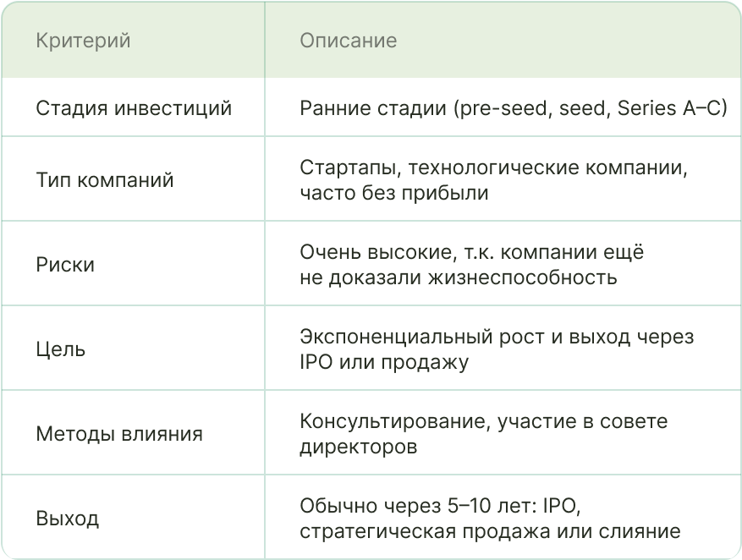Click the text Series A–C

[673, 108]
